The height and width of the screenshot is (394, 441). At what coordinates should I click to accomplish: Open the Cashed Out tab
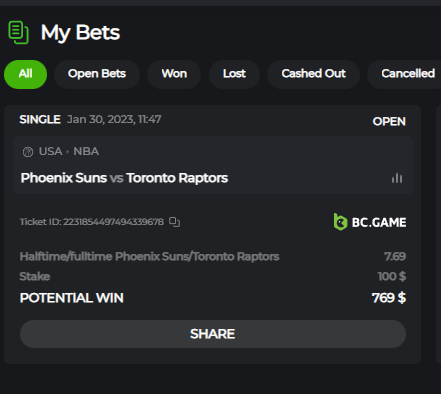[x=313, y=74]
